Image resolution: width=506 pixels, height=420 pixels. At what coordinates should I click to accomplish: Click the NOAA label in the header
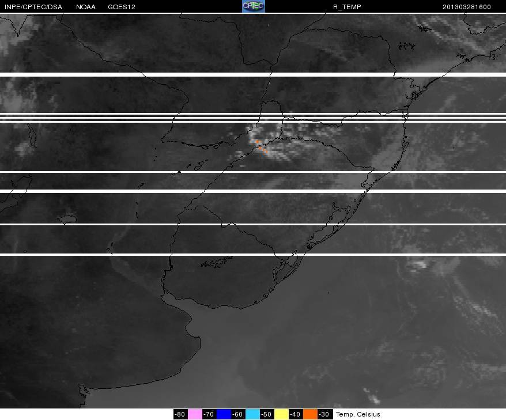86,7
